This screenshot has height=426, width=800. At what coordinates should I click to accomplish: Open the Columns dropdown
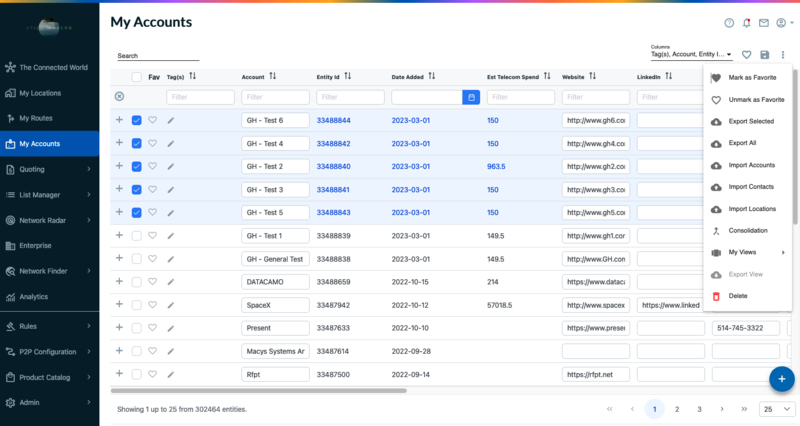(x=692, y=55)
